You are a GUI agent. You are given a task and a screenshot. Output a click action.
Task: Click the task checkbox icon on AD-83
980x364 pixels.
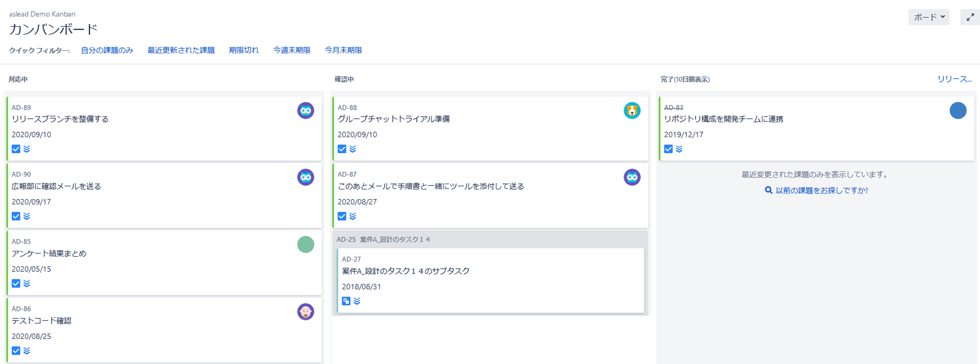pos(669,149)
